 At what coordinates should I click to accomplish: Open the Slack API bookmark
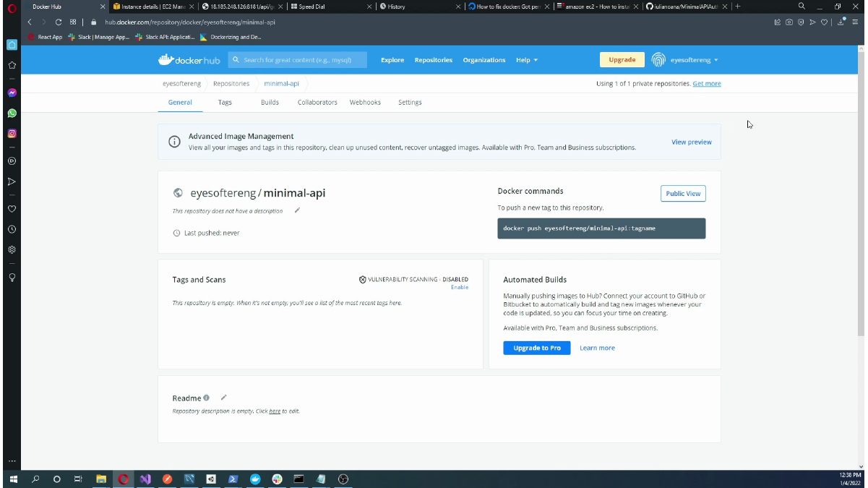coord(166,37)
